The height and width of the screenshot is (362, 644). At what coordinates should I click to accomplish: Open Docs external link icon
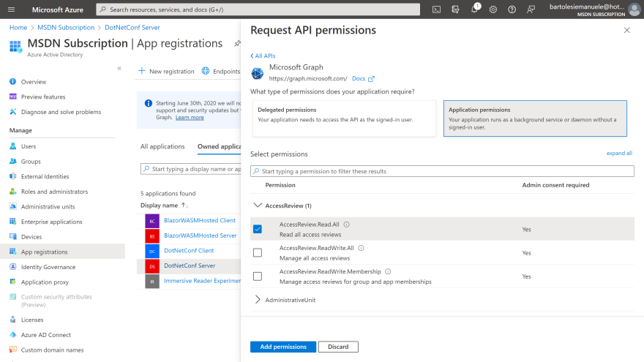pos(371,79)
